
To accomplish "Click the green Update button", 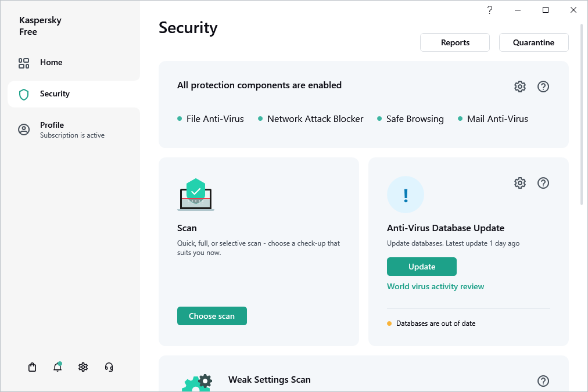I will point(421,267).
